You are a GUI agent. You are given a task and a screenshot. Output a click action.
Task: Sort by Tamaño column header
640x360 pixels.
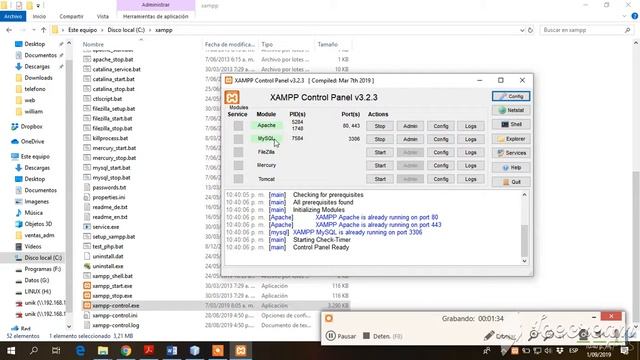pyautogui.click(x=327, y=44)
